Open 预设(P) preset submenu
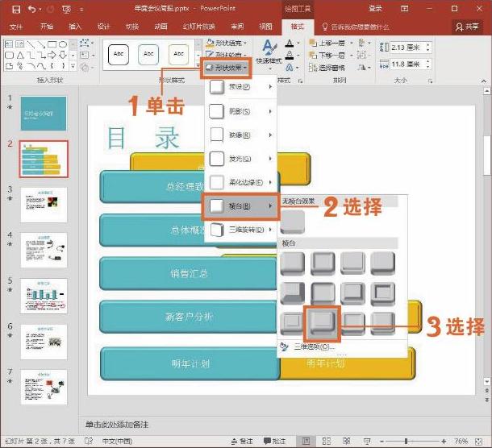 [x=240, y=87]
